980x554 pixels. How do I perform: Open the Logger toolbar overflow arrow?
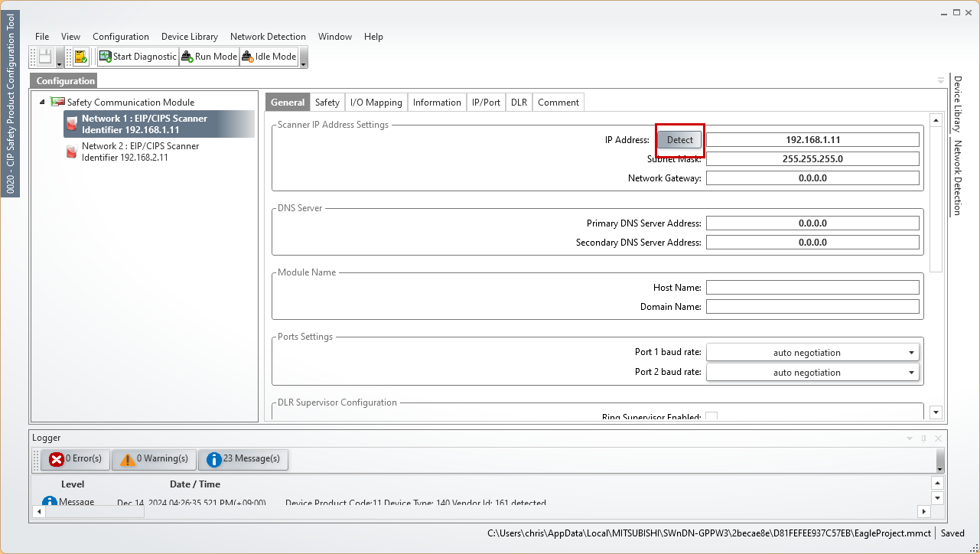click(x=940, y=460)
